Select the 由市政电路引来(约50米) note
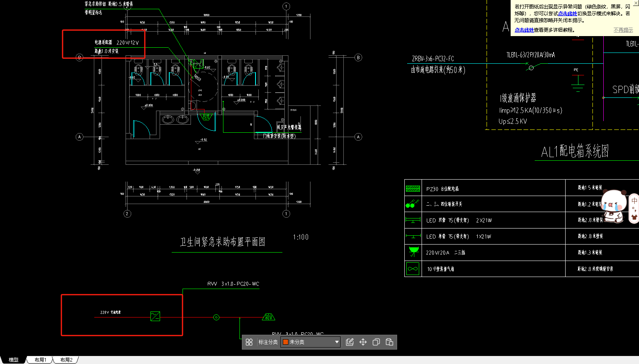639x364 pixels. point(438,70)
